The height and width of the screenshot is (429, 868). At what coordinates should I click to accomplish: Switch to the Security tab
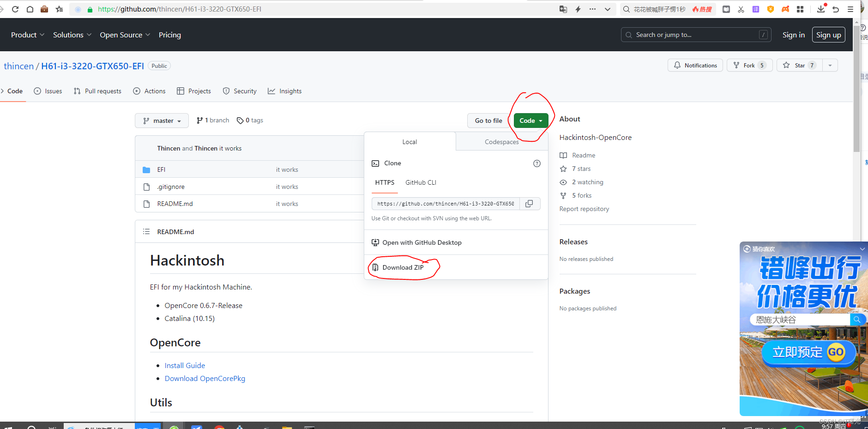[x=240, y=91]
